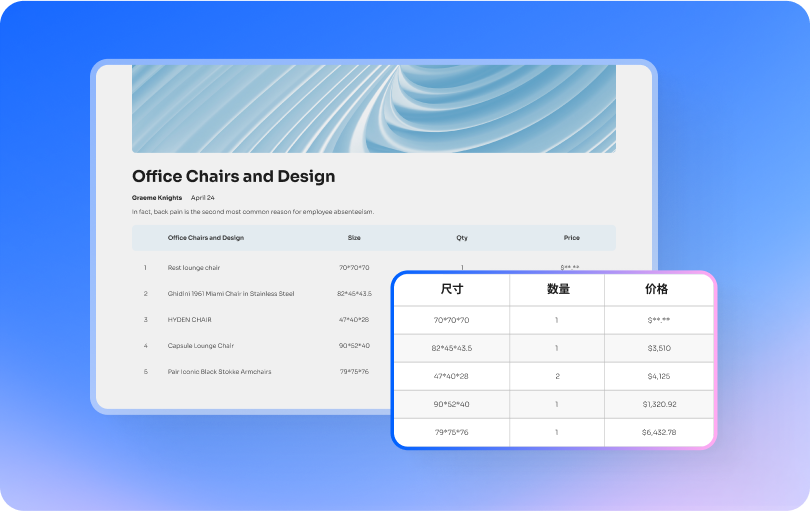Click the $1,320.92 price cell
Screen dimensions: 810x511
pos(658,404)
